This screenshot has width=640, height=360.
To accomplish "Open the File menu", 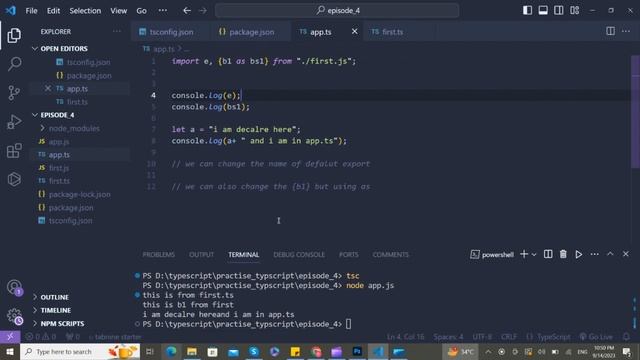I will point(31,11).
